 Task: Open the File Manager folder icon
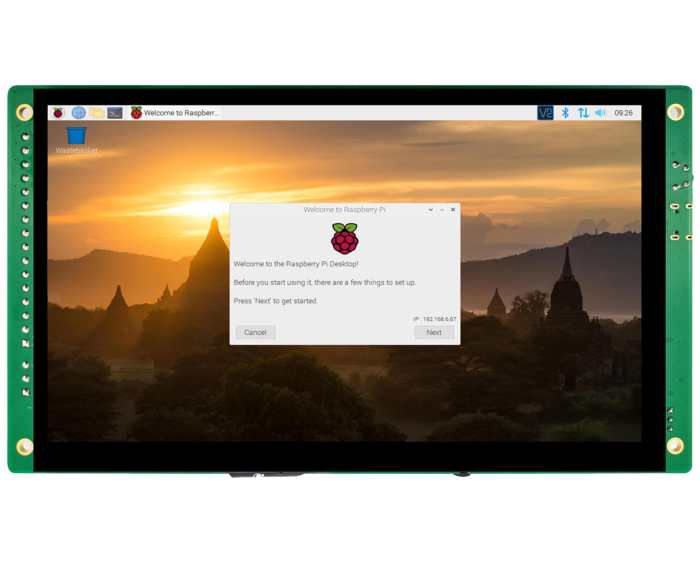(96, 113)
